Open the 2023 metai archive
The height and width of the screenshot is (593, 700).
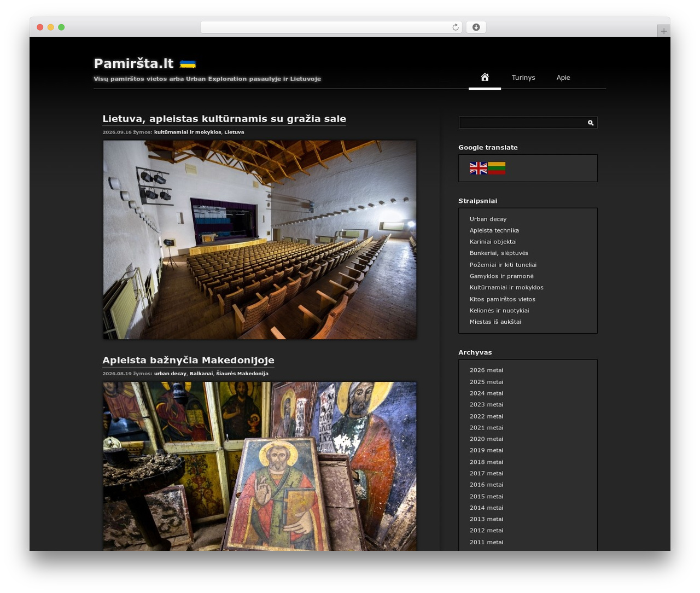pos(486,405)
